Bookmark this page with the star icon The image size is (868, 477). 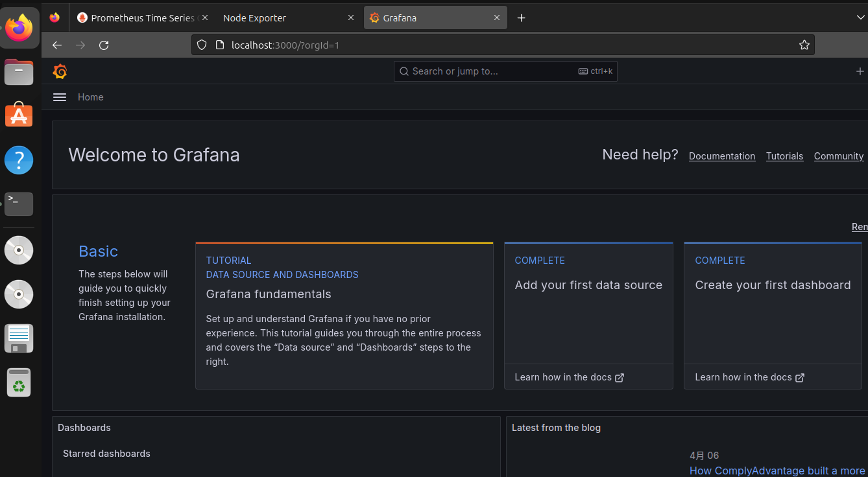[x=804, y=45]
